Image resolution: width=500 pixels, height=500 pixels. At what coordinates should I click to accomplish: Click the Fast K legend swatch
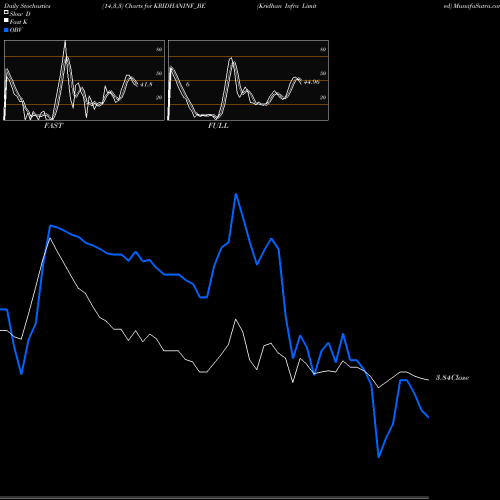[x=6, y=20]
